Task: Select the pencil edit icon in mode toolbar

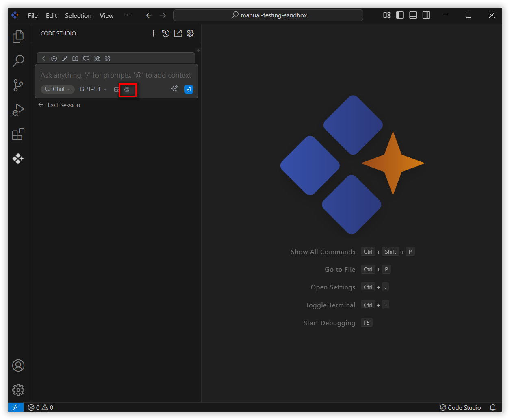Action: [65, 59]
